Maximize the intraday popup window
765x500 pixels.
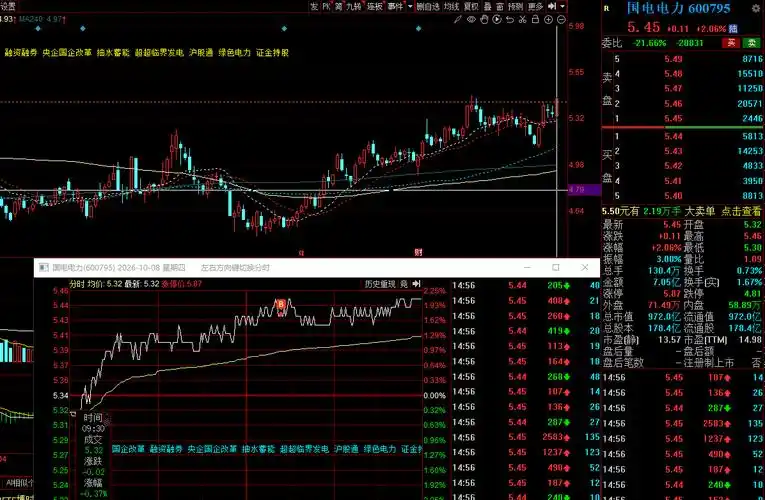556,267
